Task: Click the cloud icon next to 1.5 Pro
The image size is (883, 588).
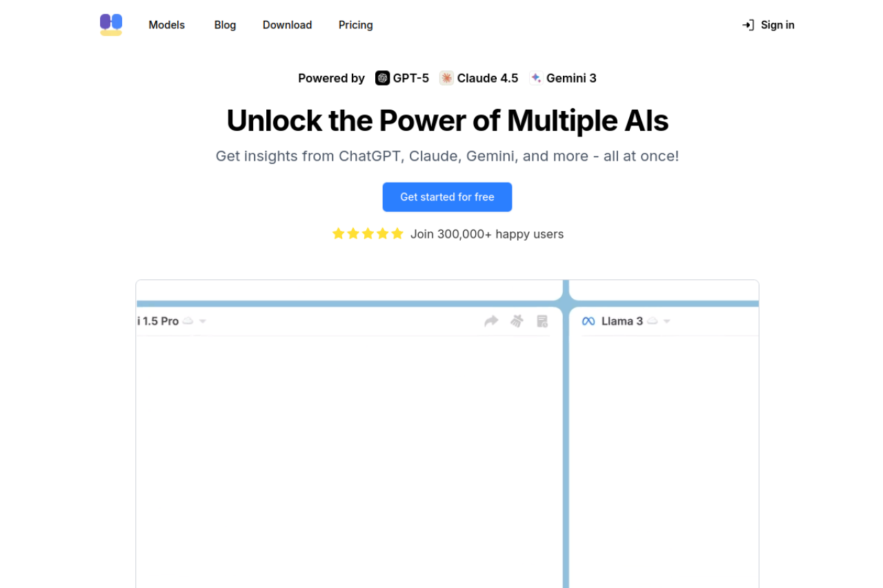Action: [x=188, y=321]
